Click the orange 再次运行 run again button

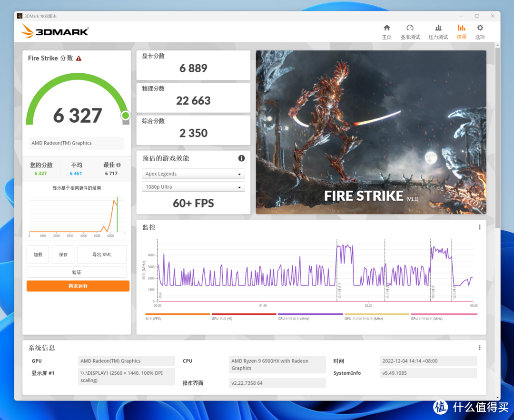tap(78, 286)
